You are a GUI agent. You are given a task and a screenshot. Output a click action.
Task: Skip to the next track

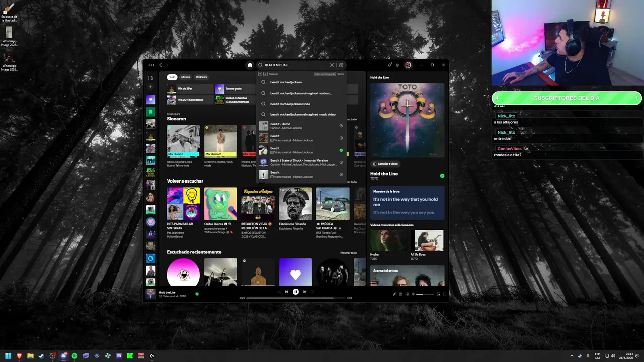304,292
